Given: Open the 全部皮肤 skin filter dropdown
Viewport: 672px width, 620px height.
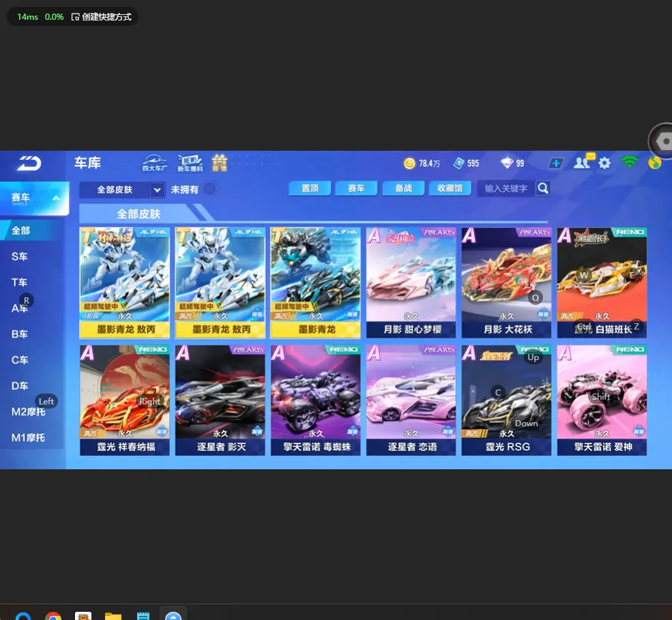Looking at the screenshot, I should click(123, 190).
